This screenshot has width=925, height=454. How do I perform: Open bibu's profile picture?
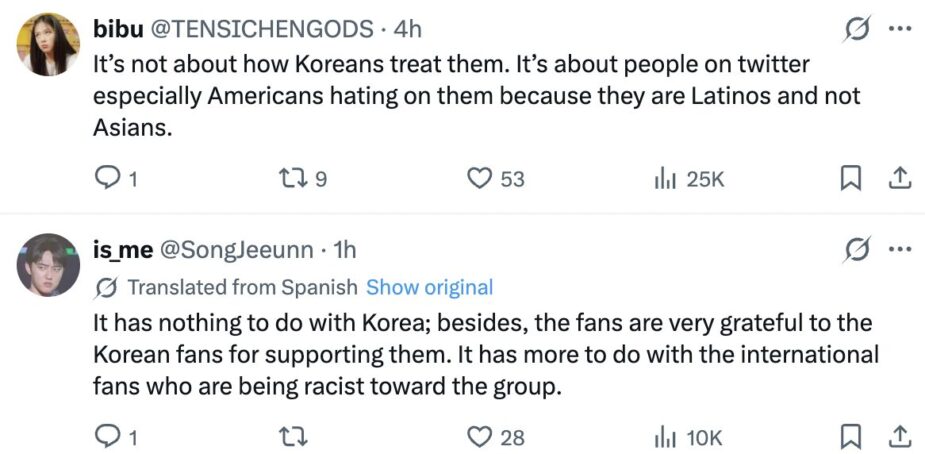click(x=49, y=45)
